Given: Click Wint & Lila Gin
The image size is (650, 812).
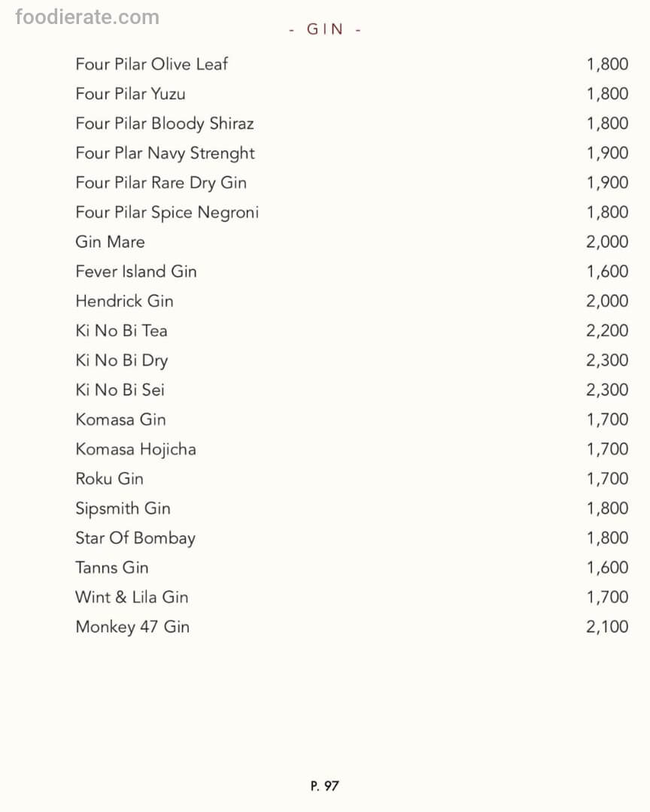Looking at the screenshot, I should pyautogui.click(x=132, y=598).
